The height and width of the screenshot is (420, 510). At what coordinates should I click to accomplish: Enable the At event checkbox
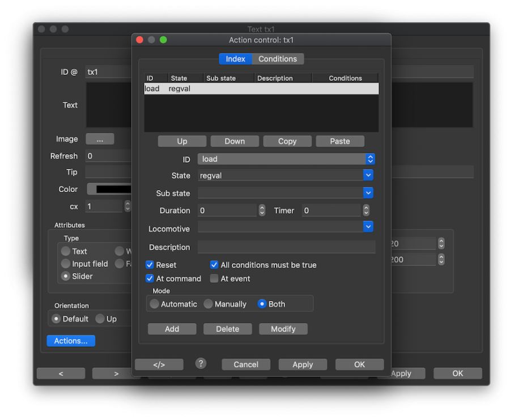(214, 278)
